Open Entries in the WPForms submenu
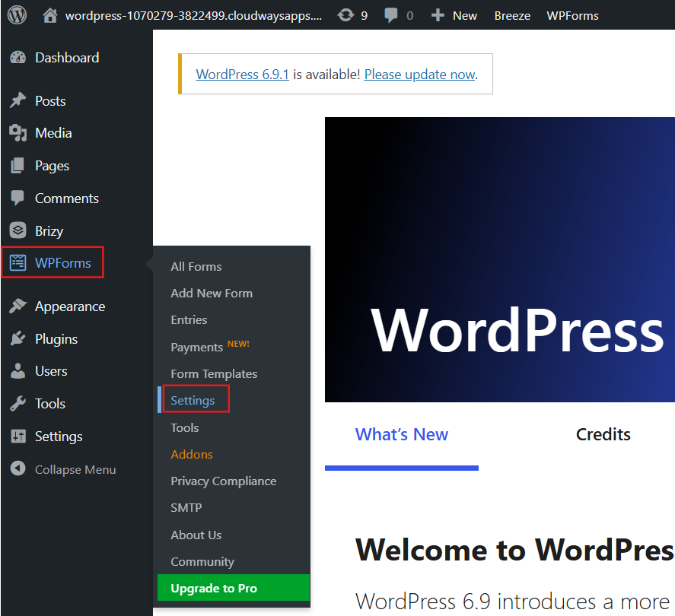Image resolution: width=675 pixels, height=616 pixels. (x=189, y=320)
